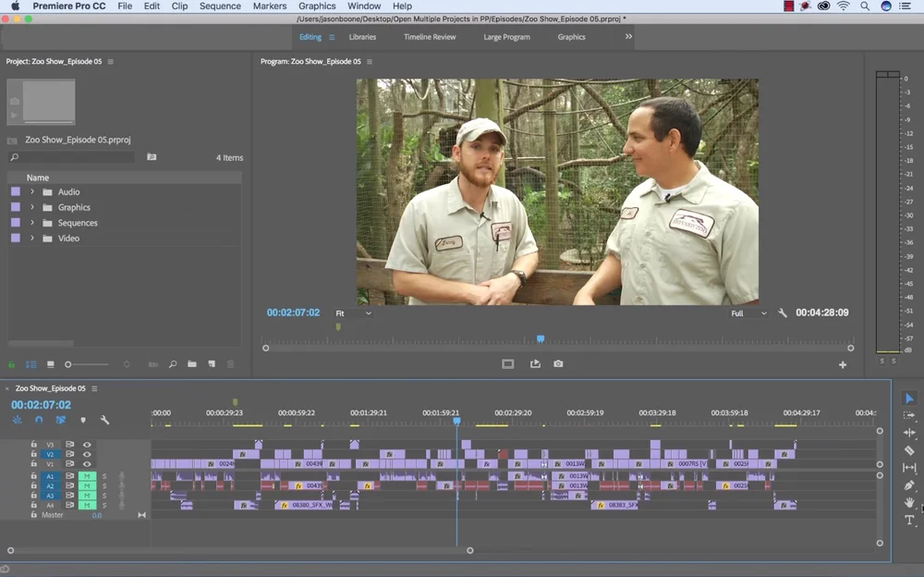This screenshot has width=924, height=577.
Task: Unmute audio track A1
Action: pos(87,476)
